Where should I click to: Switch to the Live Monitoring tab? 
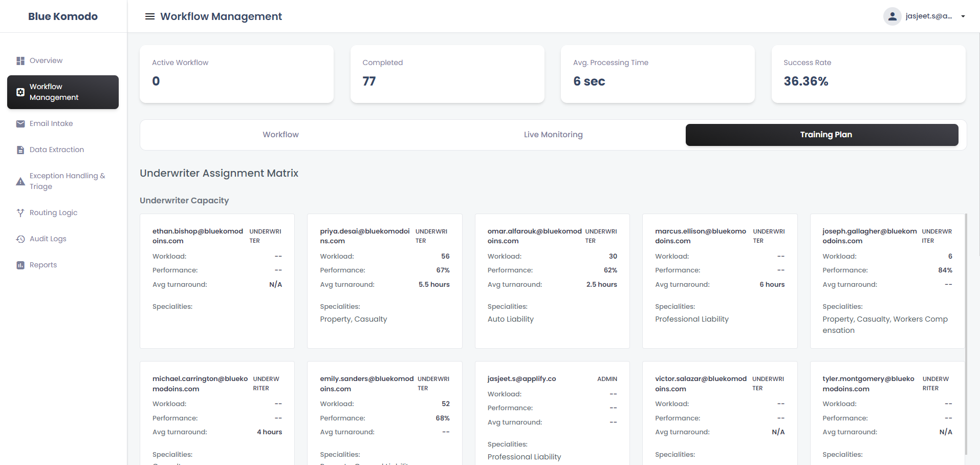(x=553, y=135)
